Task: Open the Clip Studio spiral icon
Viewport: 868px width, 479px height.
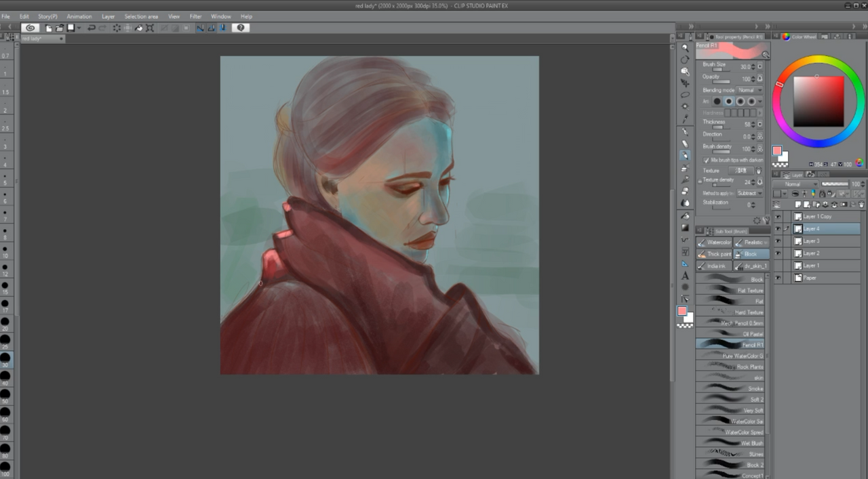Action: coord(30,28)
